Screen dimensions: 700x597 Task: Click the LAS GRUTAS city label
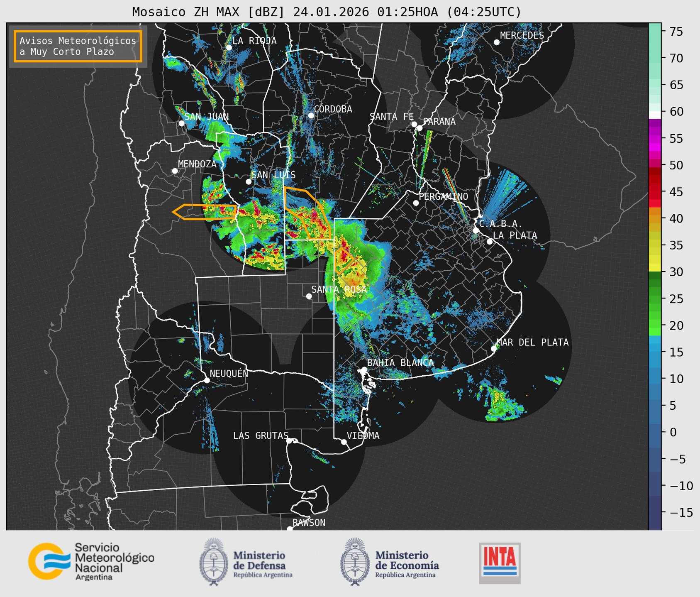(x=261, y=436)
